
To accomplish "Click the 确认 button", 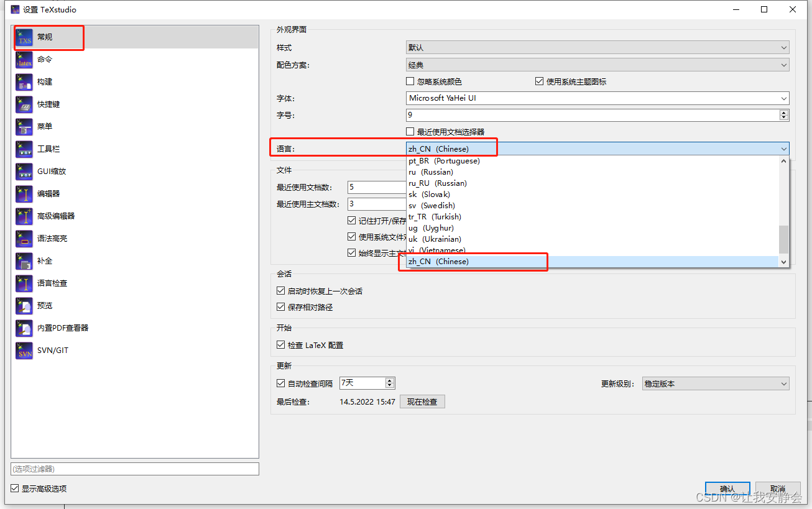I will click(x=727, y=489).
